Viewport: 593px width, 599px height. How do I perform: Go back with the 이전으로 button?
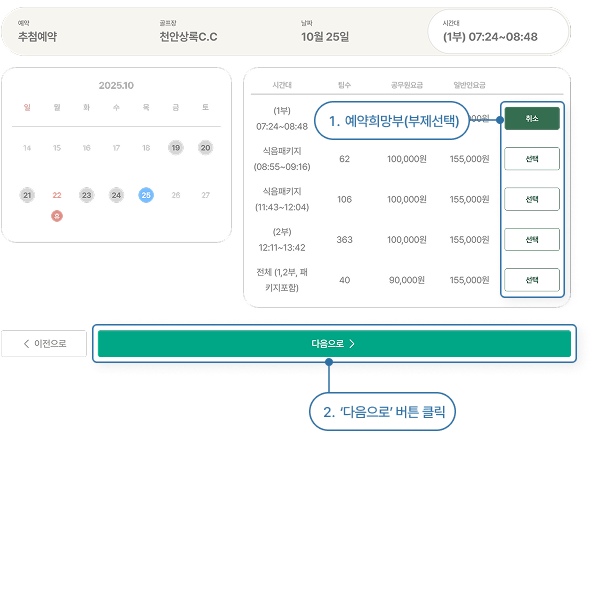click(x=44, y=343)
